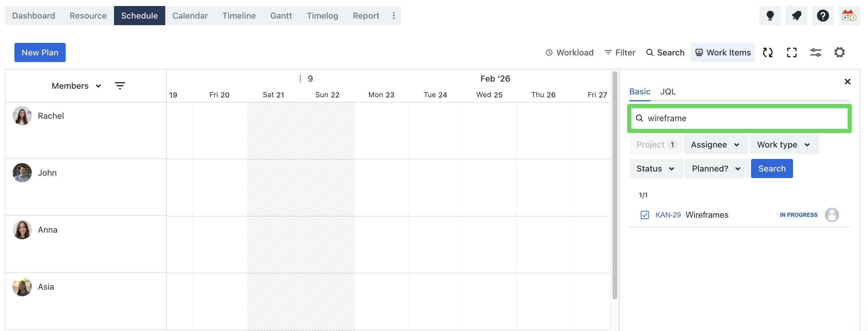The image size is (868, 331).
Task: Switch to the Gantt tab
Action: [281, 16]
